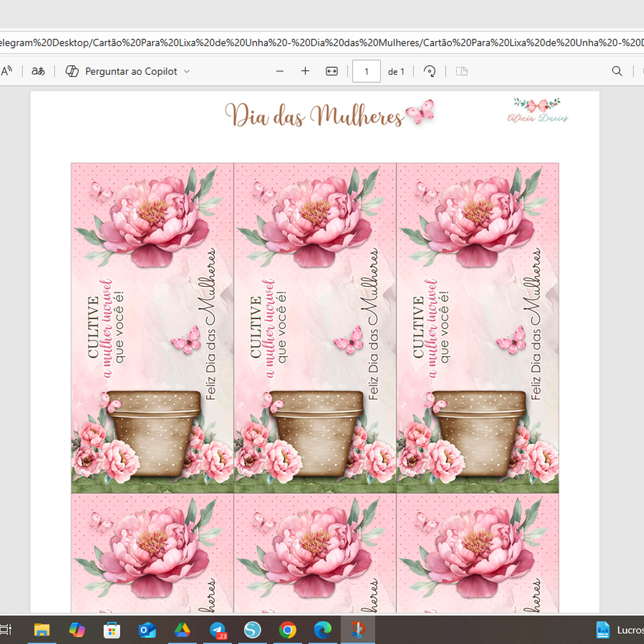Click Perguntar ao Copilot button
644x644 pixels.
pos(131,71)
